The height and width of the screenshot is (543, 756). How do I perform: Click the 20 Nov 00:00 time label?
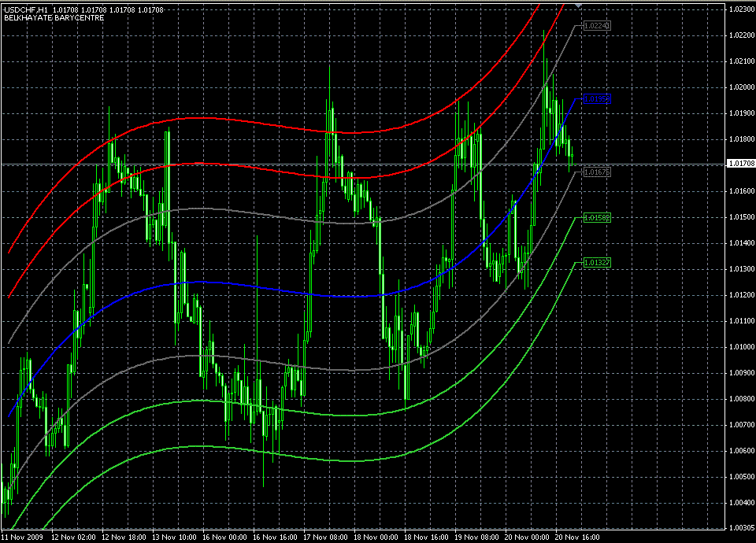click(x=527, y=537)
